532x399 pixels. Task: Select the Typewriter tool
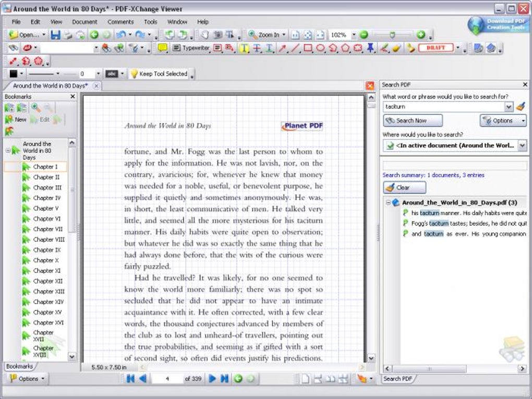click(x=191, y=48)
